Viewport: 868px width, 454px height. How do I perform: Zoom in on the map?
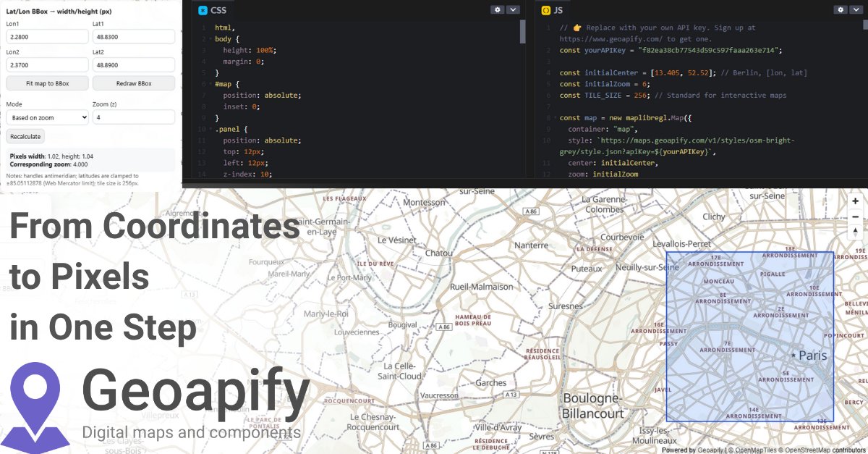tap(856, 201)
